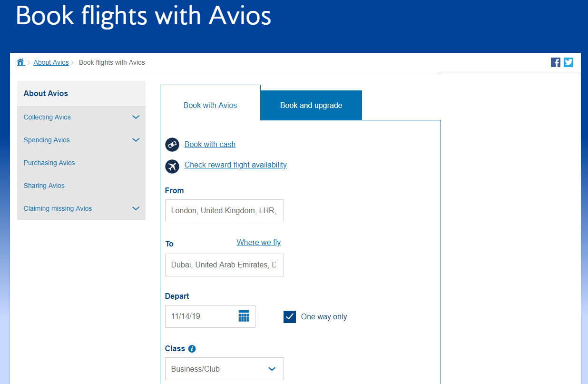Open Claiming missing Avios in the sidebar
588x384 pixels.
coord(58,208)
